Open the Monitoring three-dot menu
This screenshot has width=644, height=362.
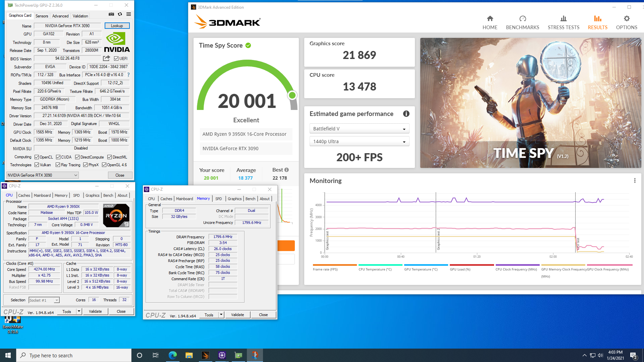tap(635, 181)
